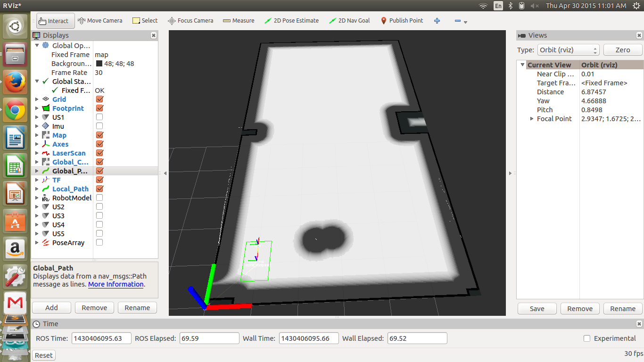Activate the Publish Point tool
This screenshot has height=362, width=644.
click(402, 21)
